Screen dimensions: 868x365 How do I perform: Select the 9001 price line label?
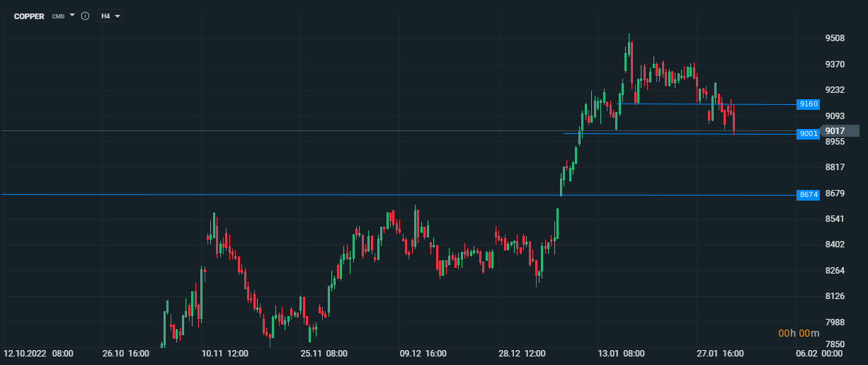click(809, 133)
